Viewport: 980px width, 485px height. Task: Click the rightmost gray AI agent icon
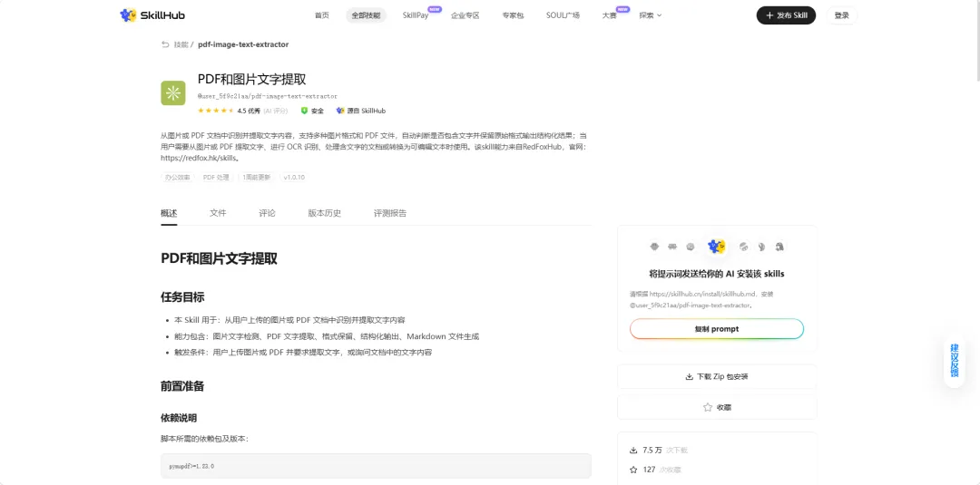click(x=779, y=247)
